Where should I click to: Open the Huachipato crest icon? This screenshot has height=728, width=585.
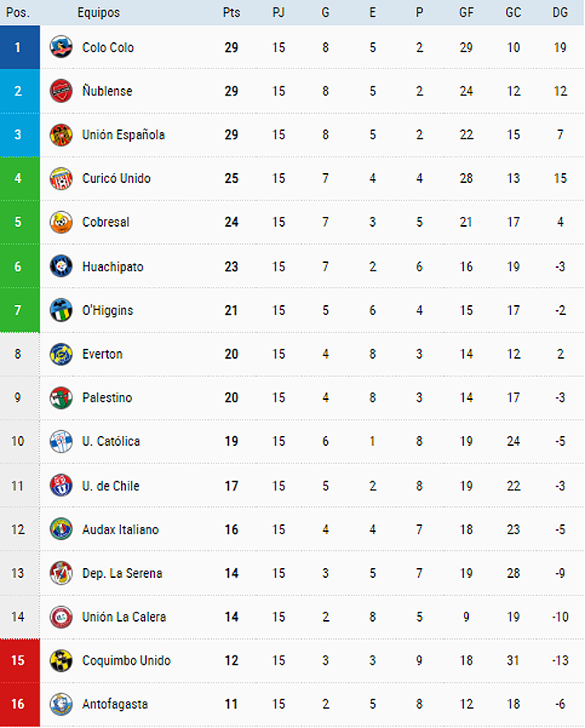point(61,266)
